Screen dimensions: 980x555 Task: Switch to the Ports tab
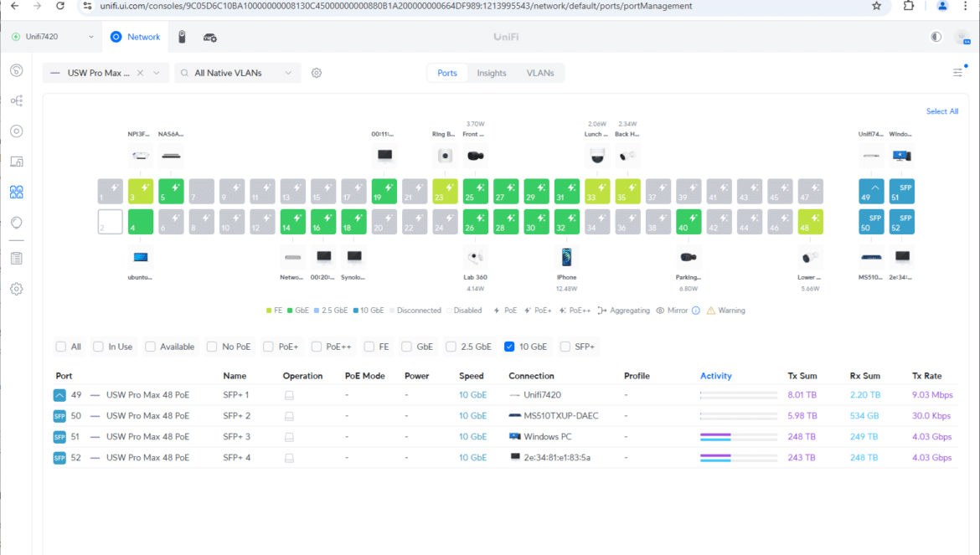[447, 73]
